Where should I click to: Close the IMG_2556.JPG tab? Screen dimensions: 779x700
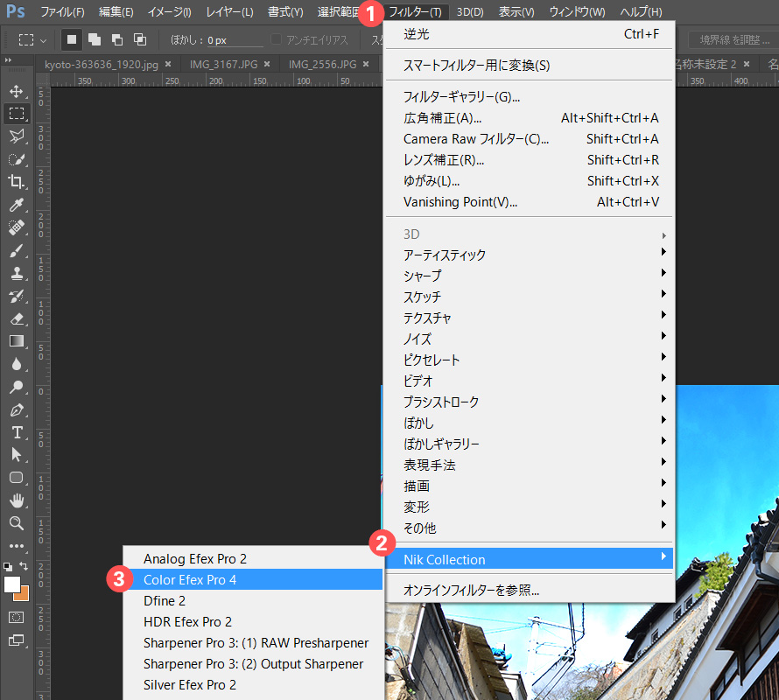click(x=366, y=64)
